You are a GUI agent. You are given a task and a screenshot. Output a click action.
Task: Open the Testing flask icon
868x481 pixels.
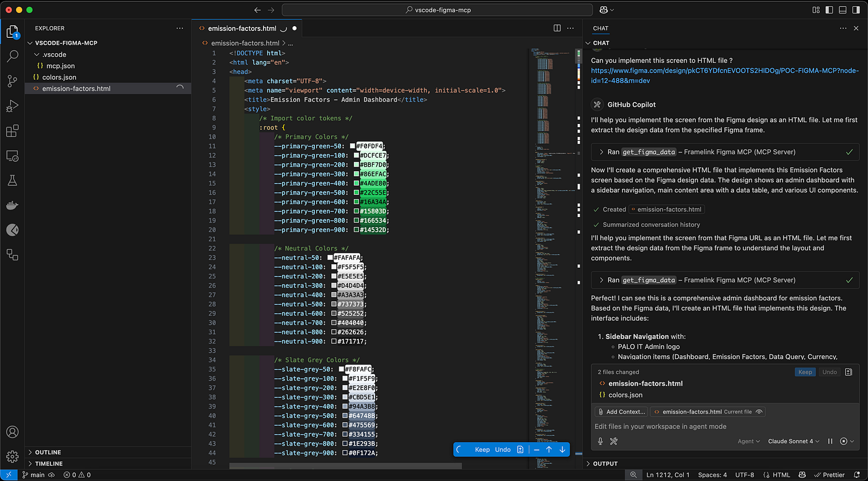click(12, 180)
